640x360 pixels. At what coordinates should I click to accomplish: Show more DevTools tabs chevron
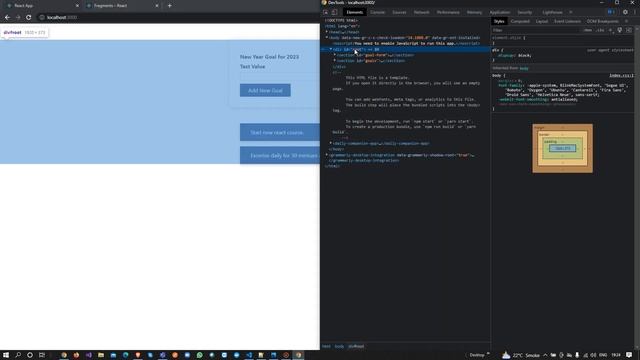(x=571, y=12)
